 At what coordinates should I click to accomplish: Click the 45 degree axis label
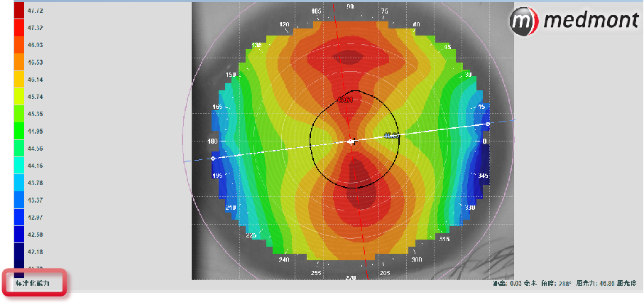click(x=447, y=47)
